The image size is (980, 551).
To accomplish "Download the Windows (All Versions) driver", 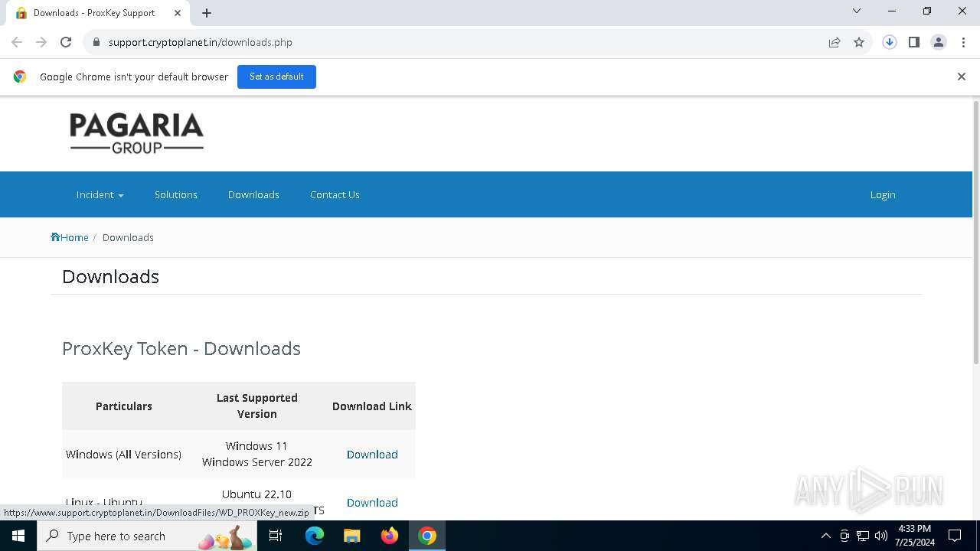I will pos(372,454).
